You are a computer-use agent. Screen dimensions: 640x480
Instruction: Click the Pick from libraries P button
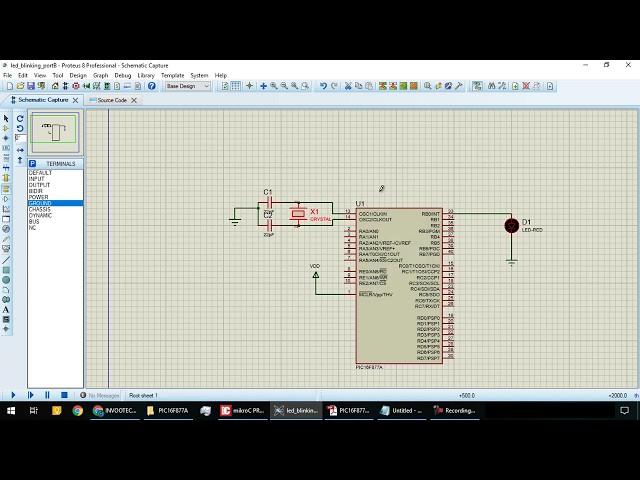33,164
